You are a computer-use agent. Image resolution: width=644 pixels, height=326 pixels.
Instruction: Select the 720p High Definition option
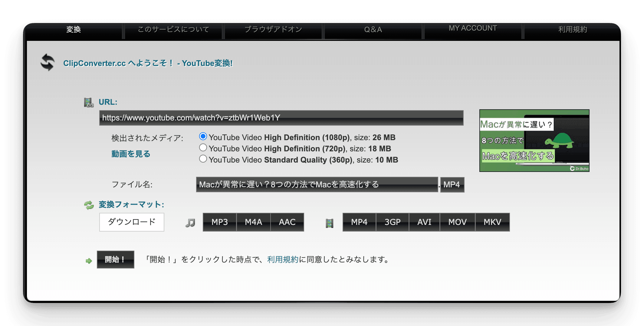[203, 148]
